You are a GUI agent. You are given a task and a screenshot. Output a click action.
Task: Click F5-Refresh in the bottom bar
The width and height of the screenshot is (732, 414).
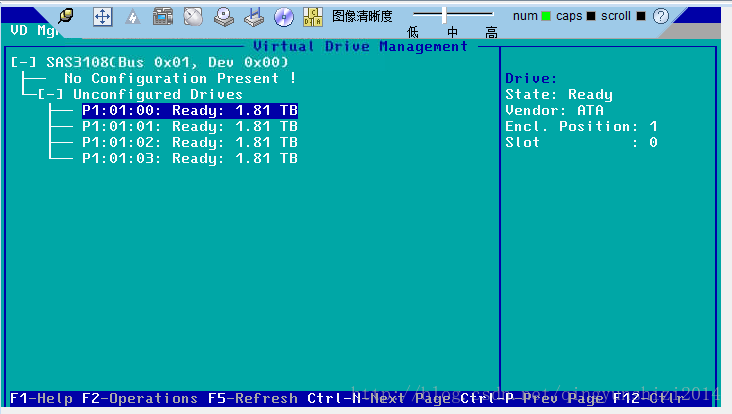253,398
